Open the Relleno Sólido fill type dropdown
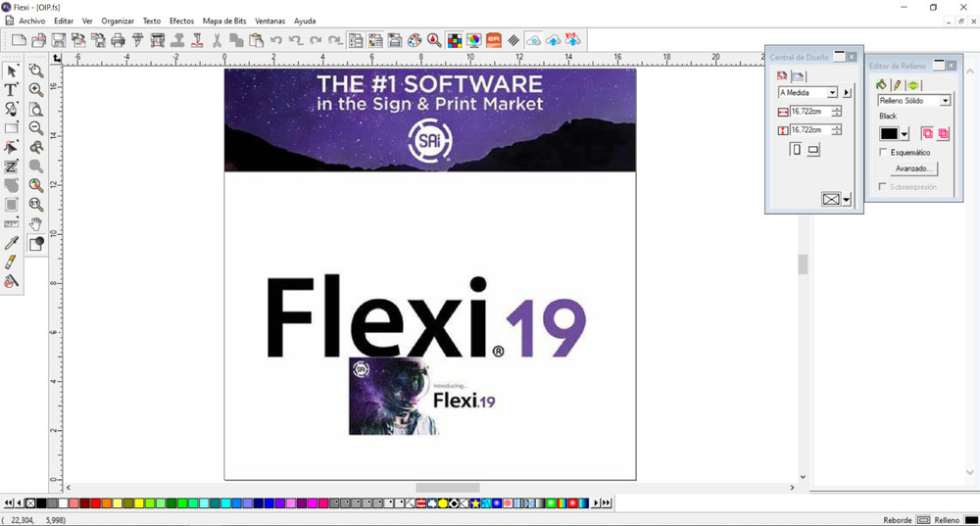 [945, 101]
